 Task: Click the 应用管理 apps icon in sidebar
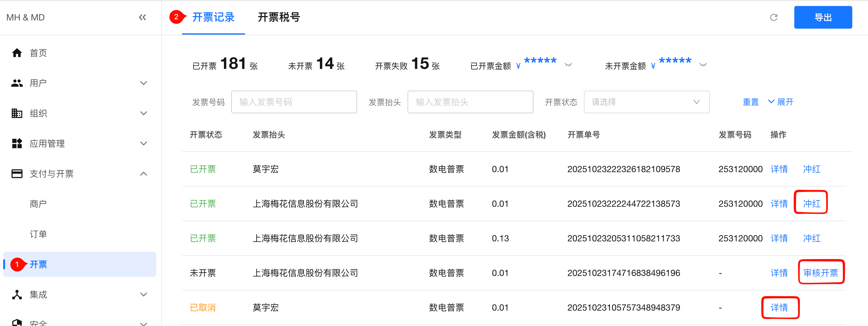[17, 143]
